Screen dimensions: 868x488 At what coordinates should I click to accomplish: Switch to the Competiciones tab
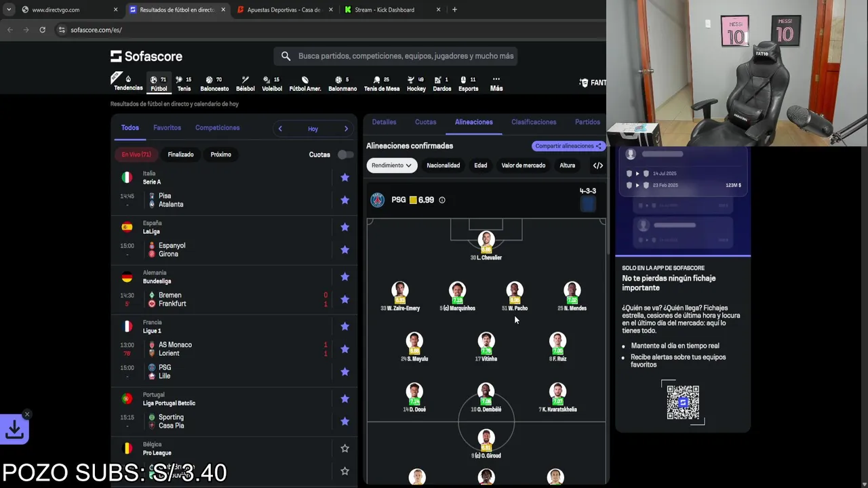217,127
